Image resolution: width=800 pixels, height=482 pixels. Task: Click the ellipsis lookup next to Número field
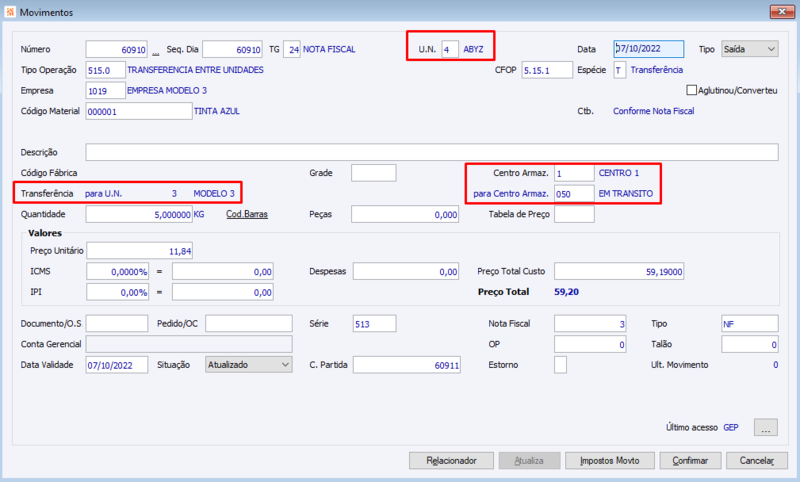[156, 51]
